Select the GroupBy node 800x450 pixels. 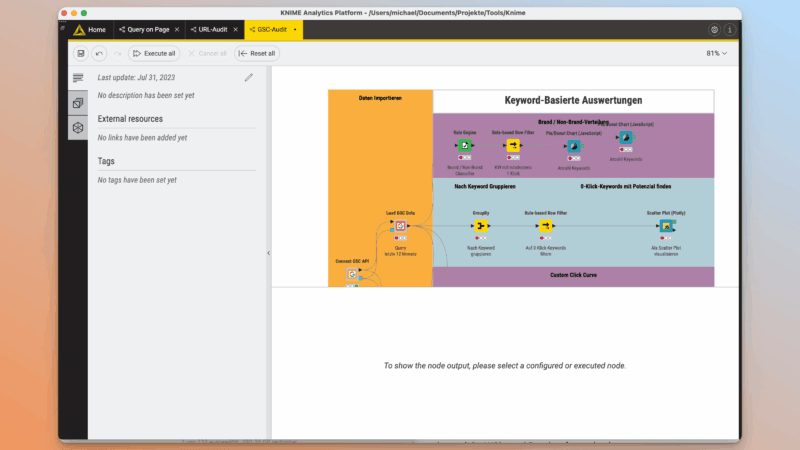(481, 226)
